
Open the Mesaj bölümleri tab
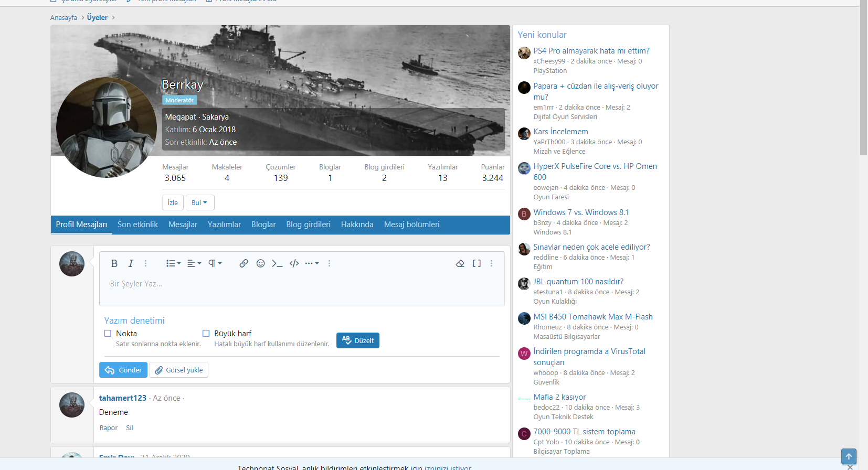(412, 225)
